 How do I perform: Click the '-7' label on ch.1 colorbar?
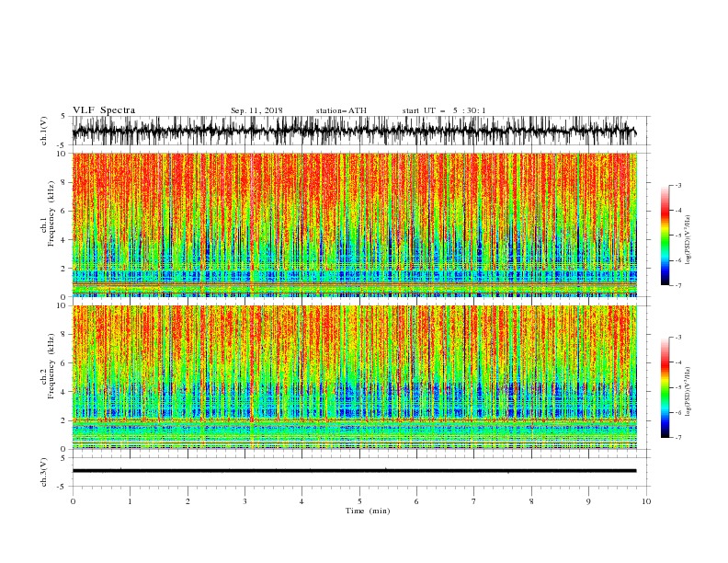pyautogui.click(x=678, y=285)
